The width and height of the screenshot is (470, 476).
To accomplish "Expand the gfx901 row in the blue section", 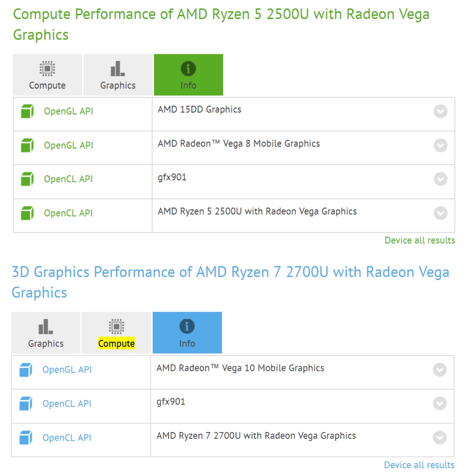I will click(x=440, y=404).
